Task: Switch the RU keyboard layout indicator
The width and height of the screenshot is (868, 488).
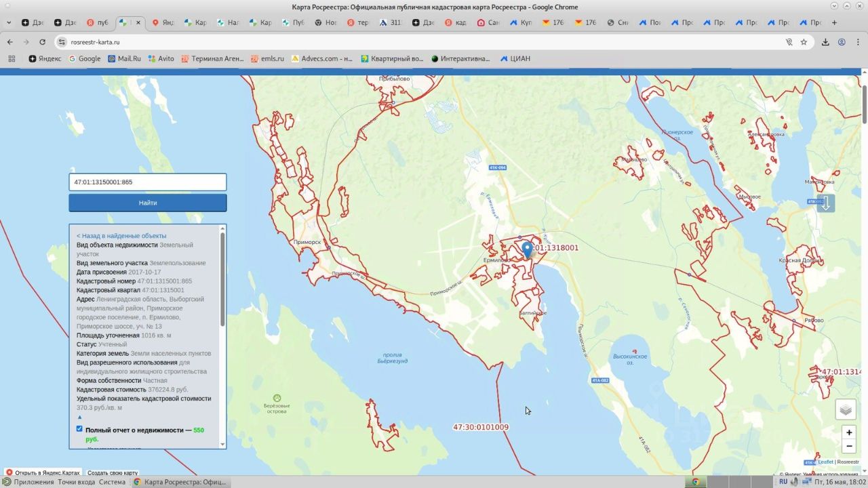Action: (783, 482)
